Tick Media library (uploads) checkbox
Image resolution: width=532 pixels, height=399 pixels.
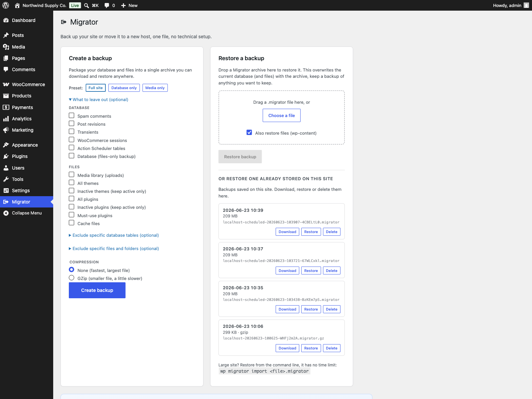pos(71,175)
